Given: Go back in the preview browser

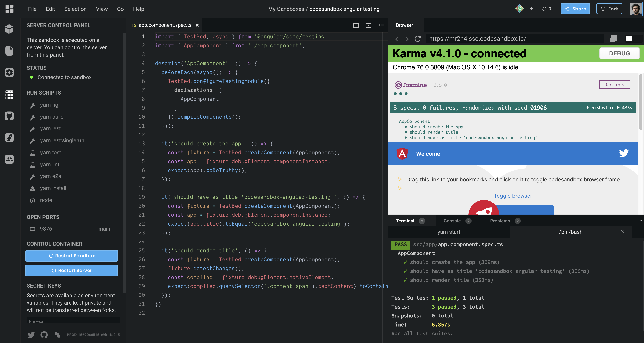Looking at the screenshot, I should (397, 39).
